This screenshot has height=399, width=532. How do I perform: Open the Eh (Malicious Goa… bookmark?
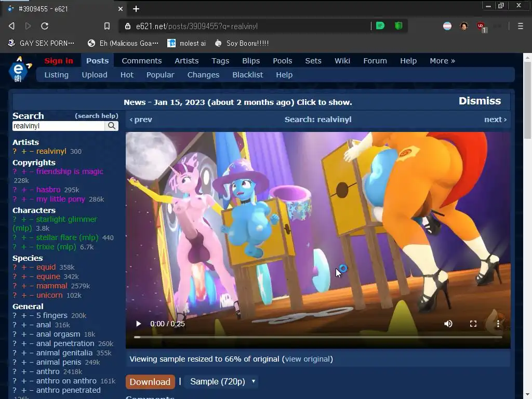tap(123, 43)
